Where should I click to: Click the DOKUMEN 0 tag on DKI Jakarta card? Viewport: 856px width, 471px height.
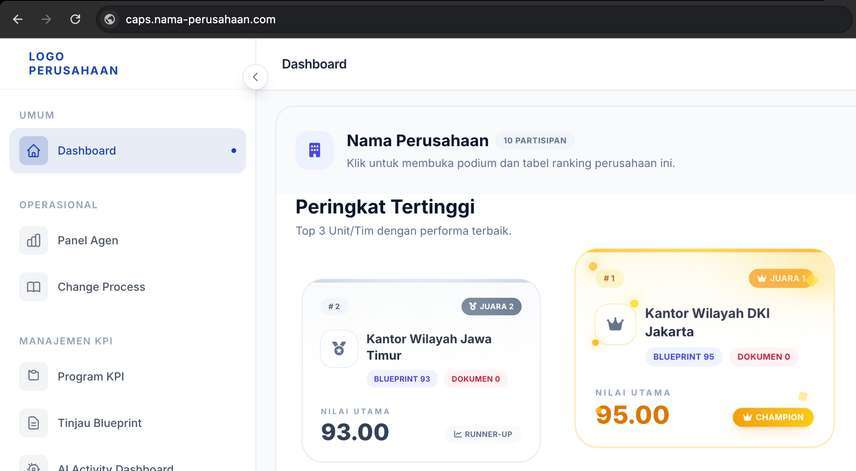click(763, 356)
